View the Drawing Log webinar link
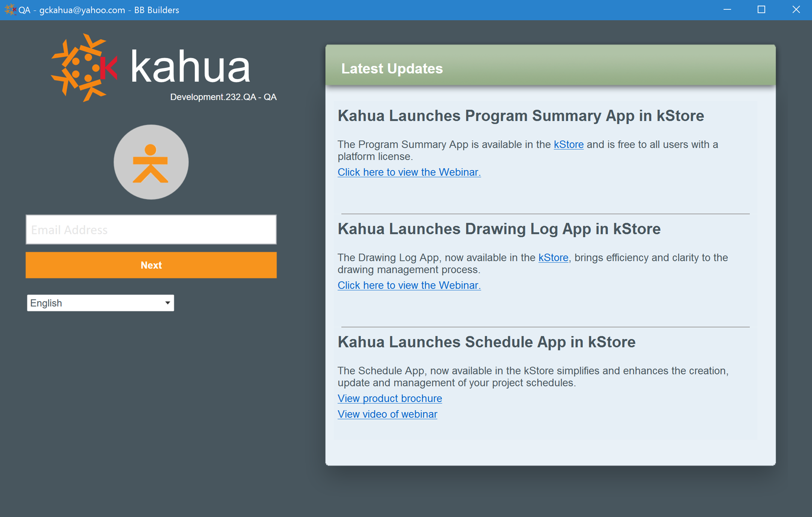This screenshot has height=517, width=812. tap(409, 285)
